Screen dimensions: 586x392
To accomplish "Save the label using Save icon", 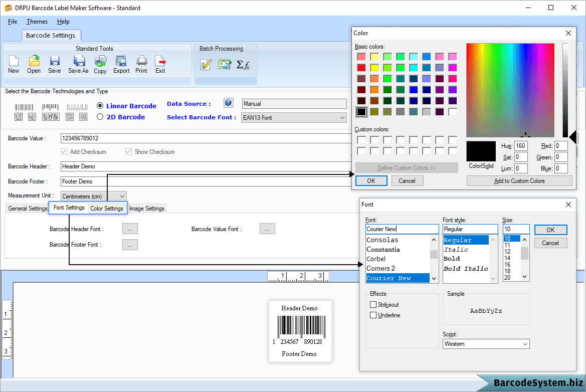I will point(54,64).
